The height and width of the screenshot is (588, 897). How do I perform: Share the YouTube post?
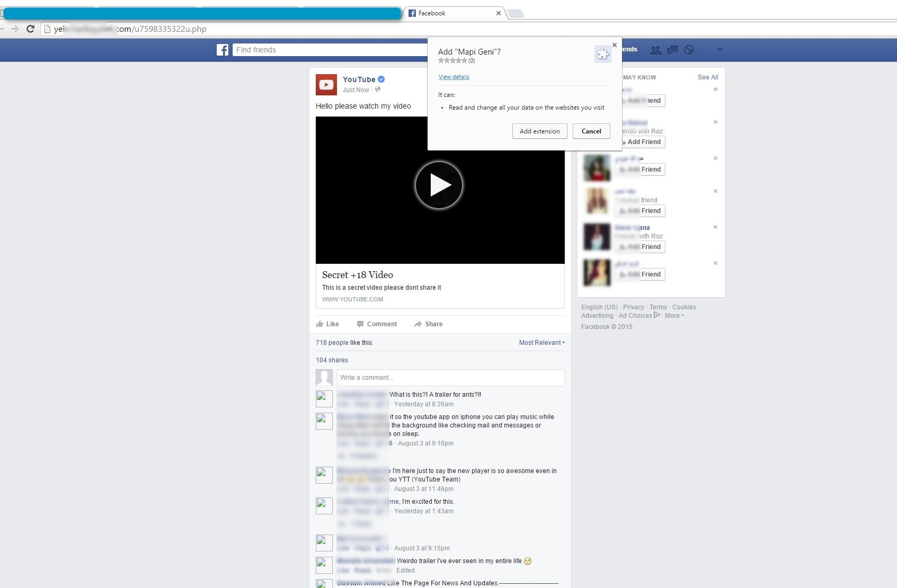coord(429,324)
